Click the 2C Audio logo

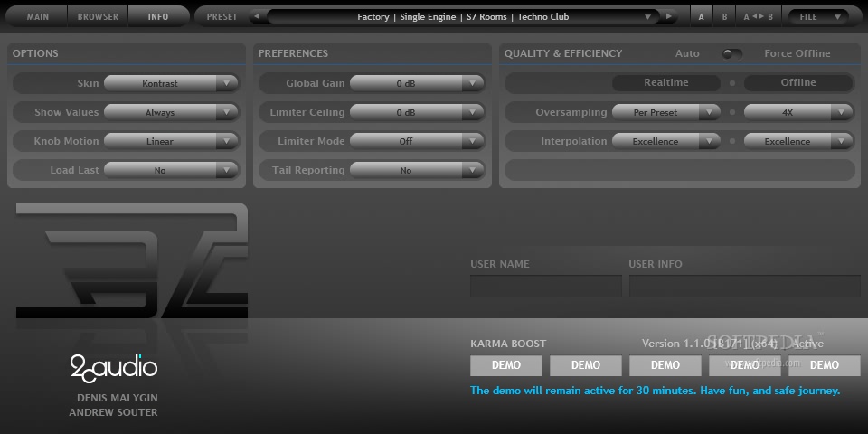(x=114, y=369)
